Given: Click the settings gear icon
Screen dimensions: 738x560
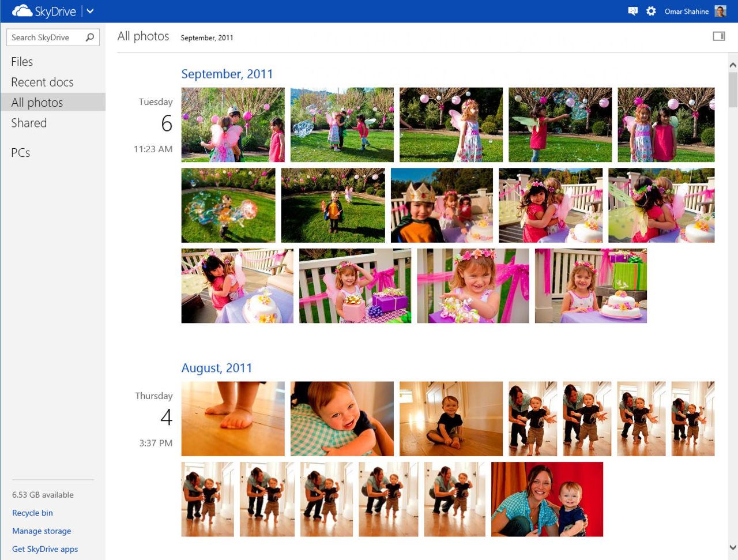Looking at the screenshot, I should click(651, 11).
